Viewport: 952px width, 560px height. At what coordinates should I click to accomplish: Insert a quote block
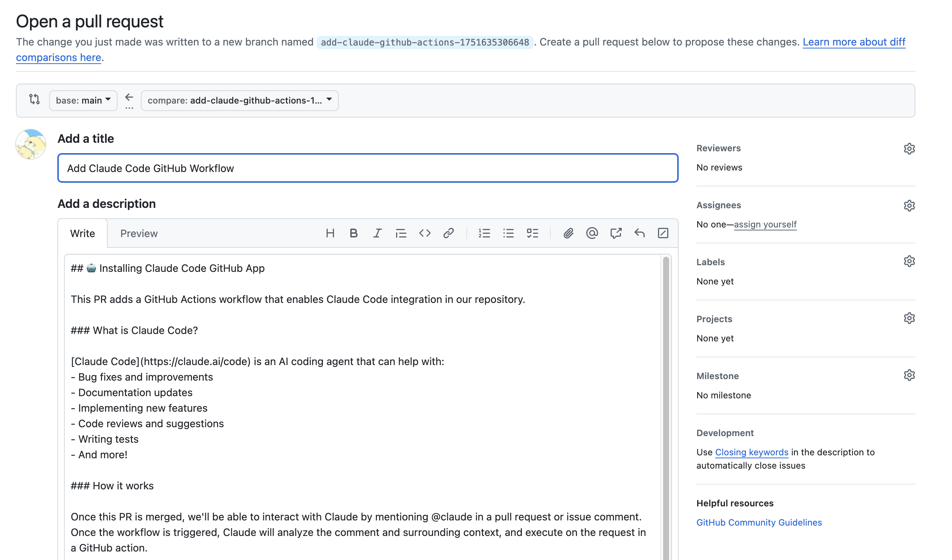tap(401, 233)
